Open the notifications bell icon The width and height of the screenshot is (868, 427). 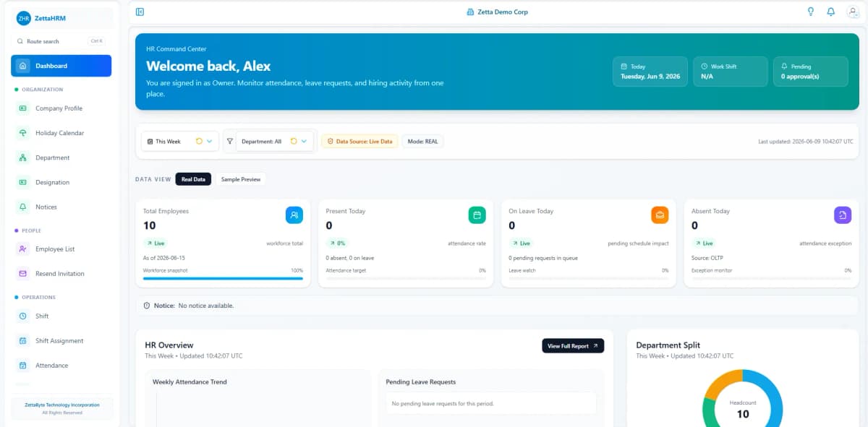[x=831, y=12]
